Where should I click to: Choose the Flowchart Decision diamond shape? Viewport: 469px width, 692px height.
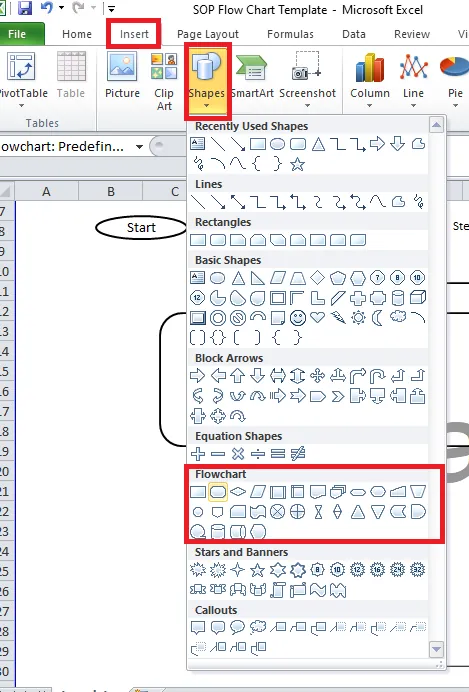pos(238,491)
